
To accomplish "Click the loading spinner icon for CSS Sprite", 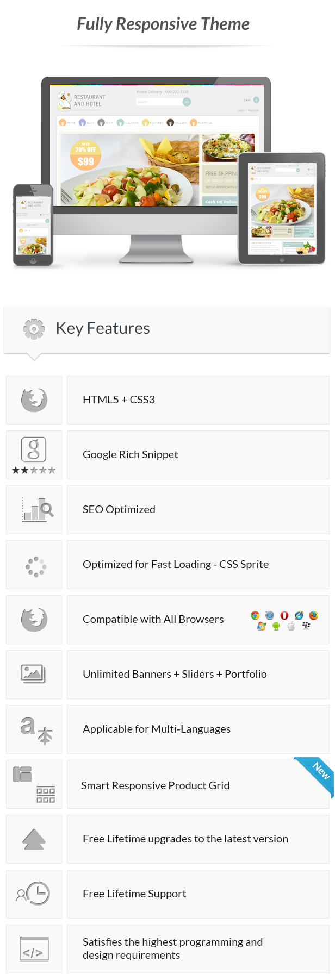I will [x=36, y=566].
